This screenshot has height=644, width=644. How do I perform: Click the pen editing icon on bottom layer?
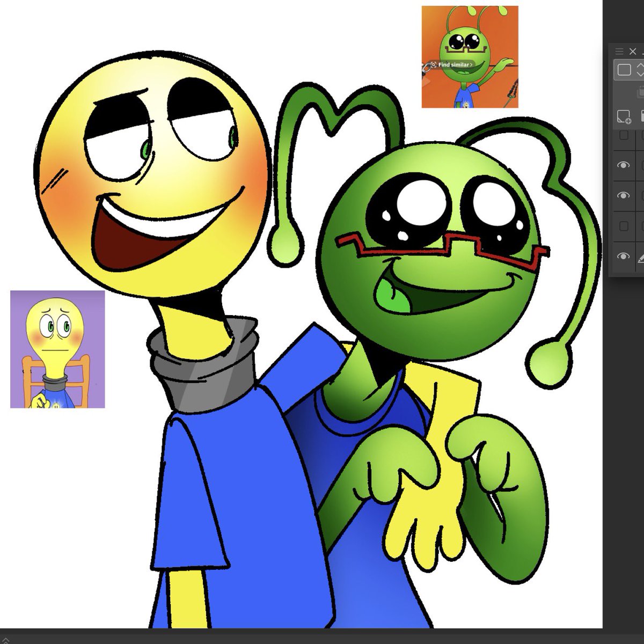pyautogui.click(x=640, y=258)
